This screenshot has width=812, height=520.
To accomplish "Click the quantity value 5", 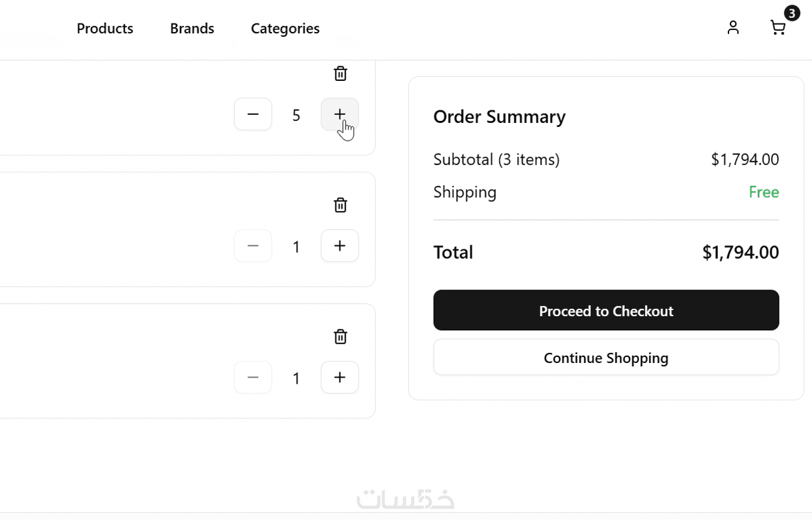I will (296, 115).
